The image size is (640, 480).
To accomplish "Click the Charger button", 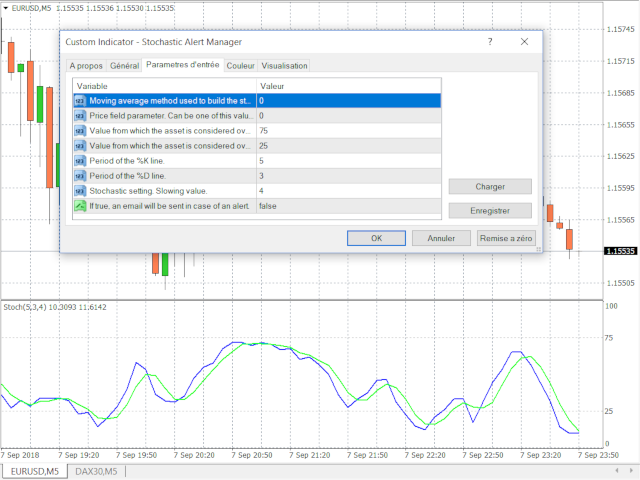I will 490,187.
